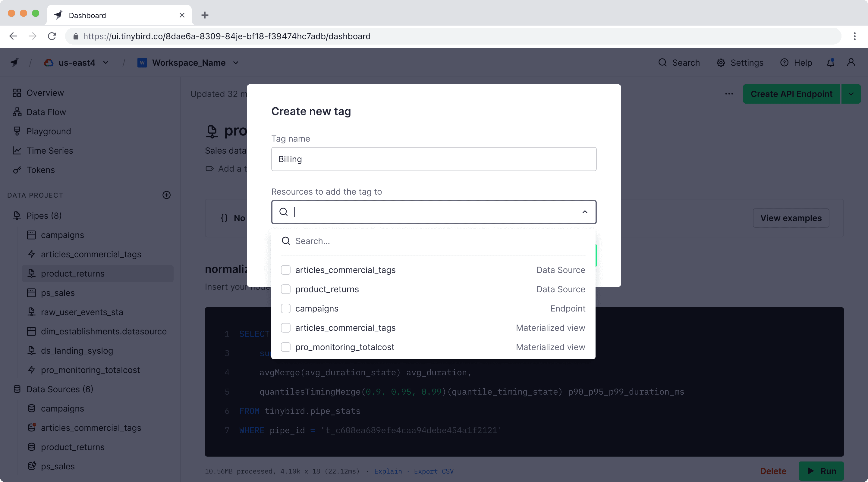Image resolution: width=868 pixels, height=482 pixels.
Task: Click the Search icon in top navigation
Action: (x=662, y=62)
